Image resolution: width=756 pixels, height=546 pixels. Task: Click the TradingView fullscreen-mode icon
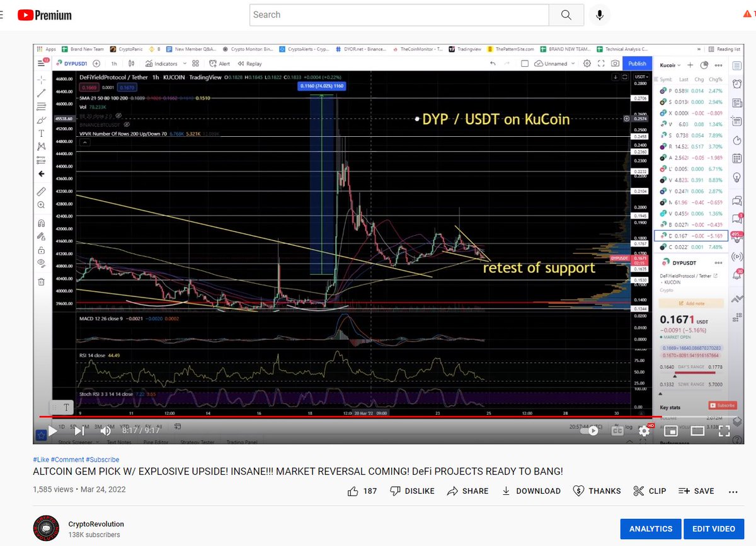(601, 64)
